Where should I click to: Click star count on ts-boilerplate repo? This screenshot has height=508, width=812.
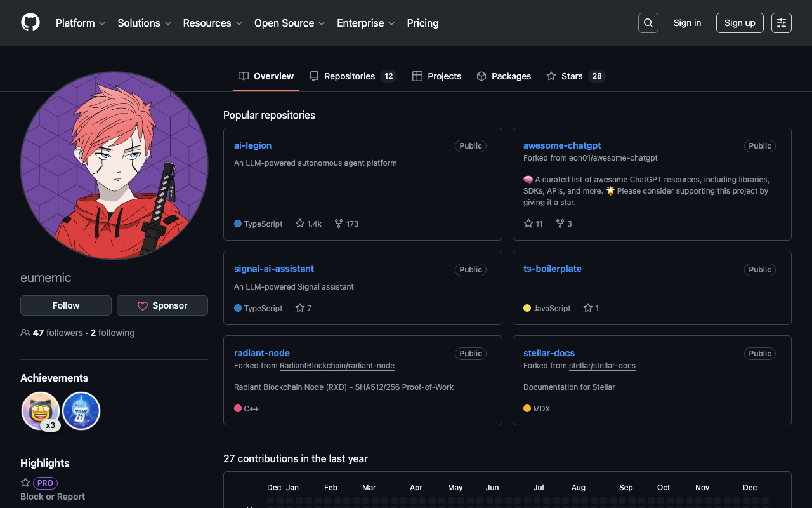591,308
